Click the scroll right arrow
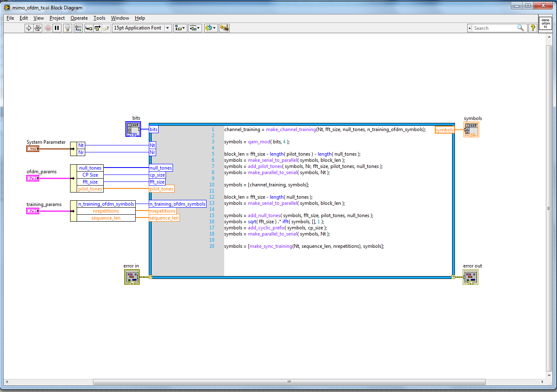The height and width of the screenshot is (392, 557). [x=542, y=382]
